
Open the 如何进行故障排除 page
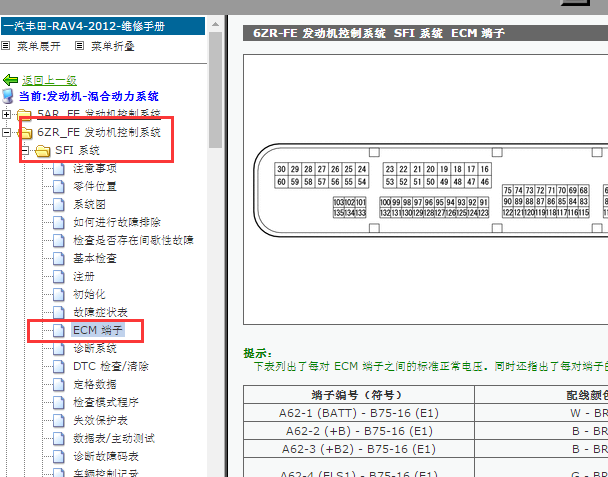point(117,222)
